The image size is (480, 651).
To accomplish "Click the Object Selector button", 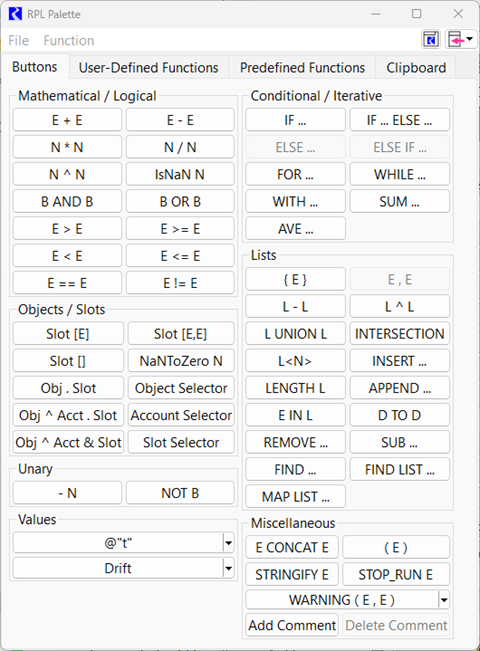I will 181,388.
